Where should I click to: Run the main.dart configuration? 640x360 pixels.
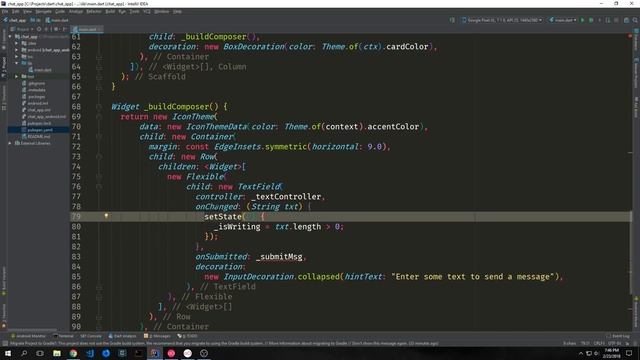582,20
